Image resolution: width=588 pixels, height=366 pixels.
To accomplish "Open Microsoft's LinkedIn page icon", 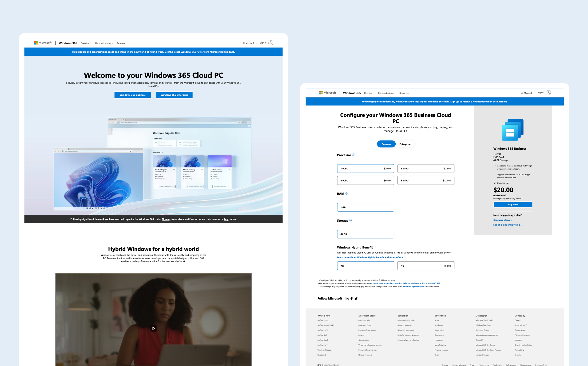I will pyautogui.click(x=347, y=299).
